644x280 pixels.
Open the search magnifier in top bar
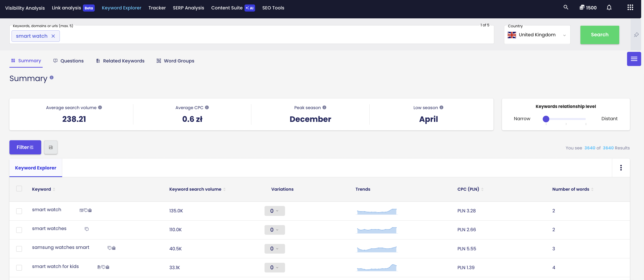click(x=566, y=8)
